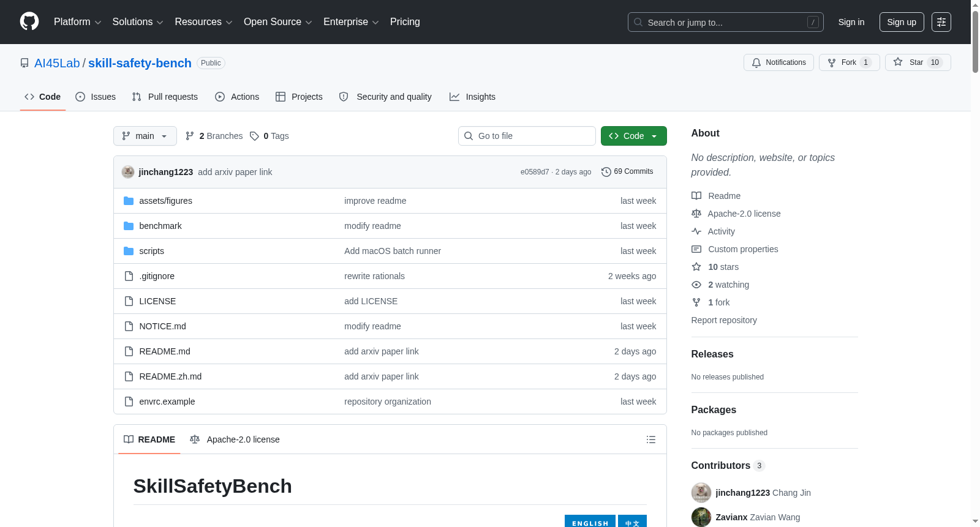Select the Code repository tab
This screenshot has height=527, width=980.
tap(43, 97)
